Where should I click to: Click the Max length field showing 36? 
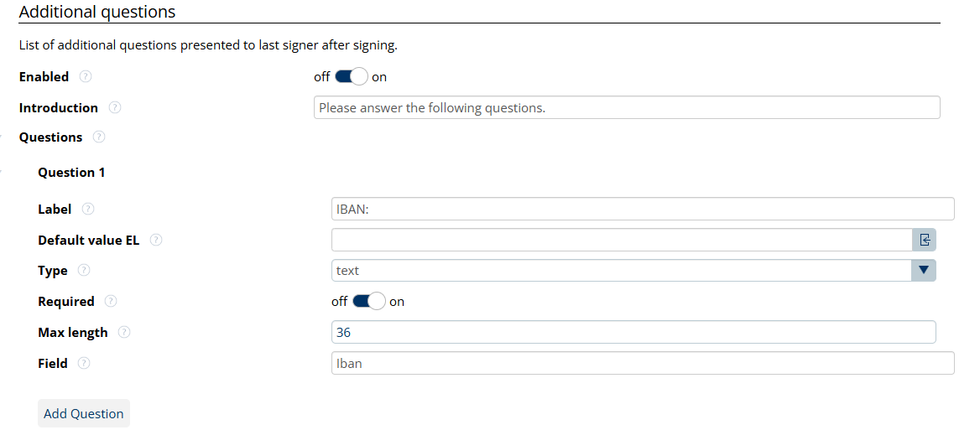(x=633, y=332)
